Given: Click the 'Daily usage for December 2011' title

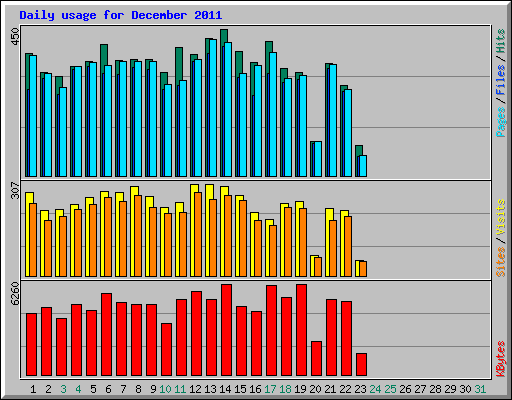Looking at the screenshot, I should tap(121, 15).
